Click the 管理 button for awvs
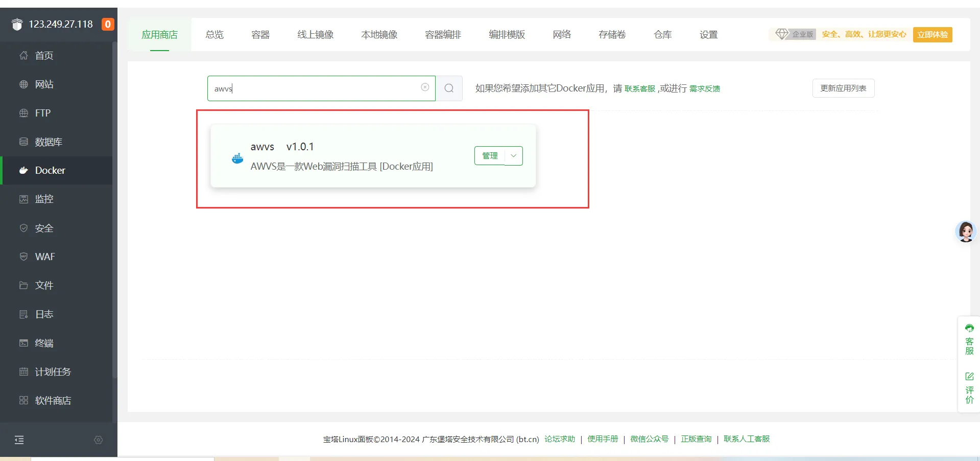Image resolution: width=980 pixels, height=461 pixels. [490, 156]
